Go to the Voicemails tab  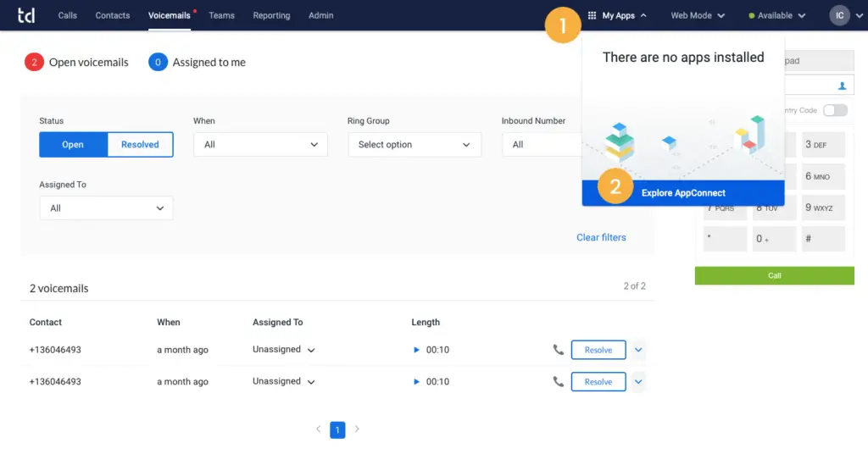[x=170, y=15]
